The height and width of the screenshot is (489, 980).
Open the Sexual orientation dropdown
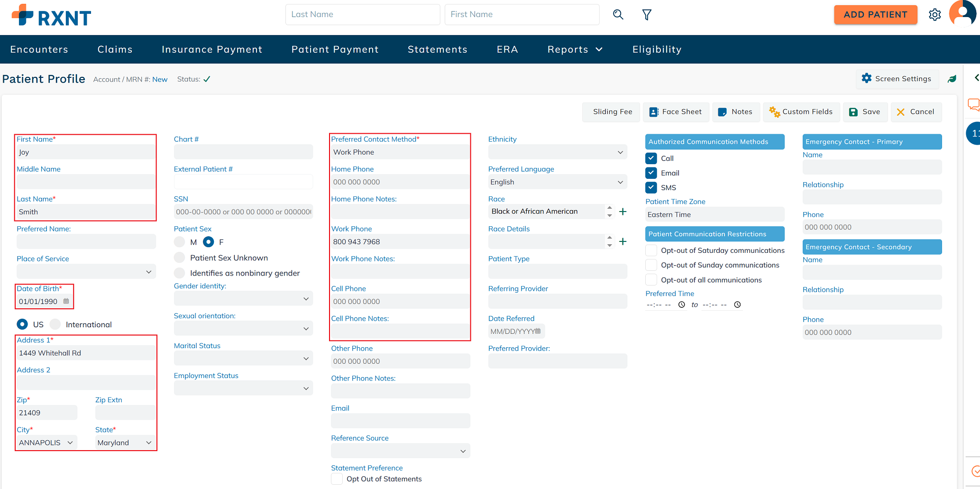pyautogui.click(x=243, y=329)
